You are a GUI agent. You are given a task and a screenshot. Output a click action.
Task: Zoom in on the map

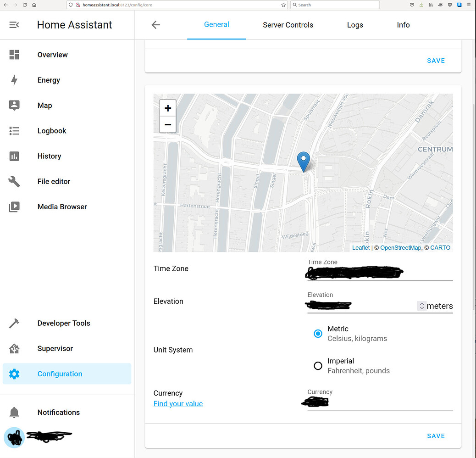click(x=167, y=108)
